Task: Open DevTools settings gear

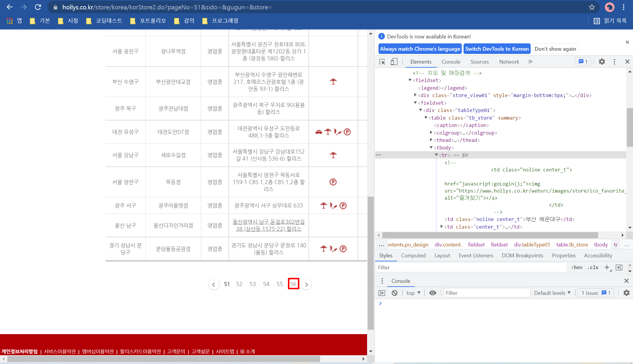Action: click(x=602, y=62)
